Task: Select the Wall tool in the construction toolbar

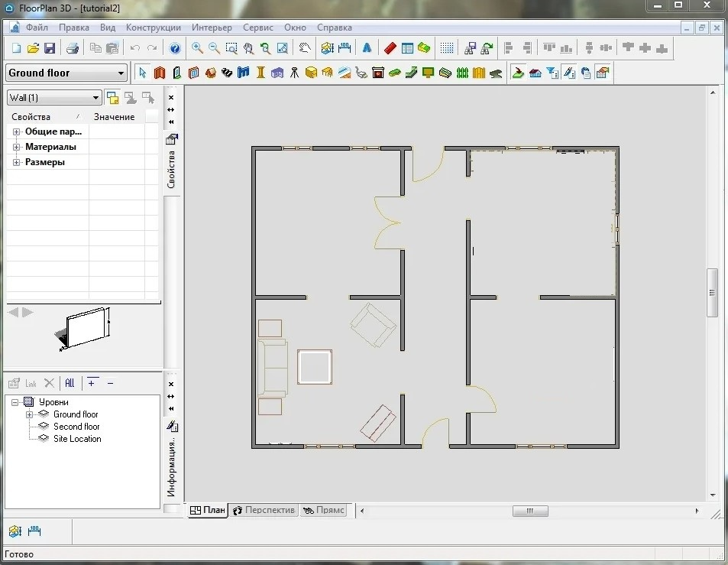Action: [160, 73]
